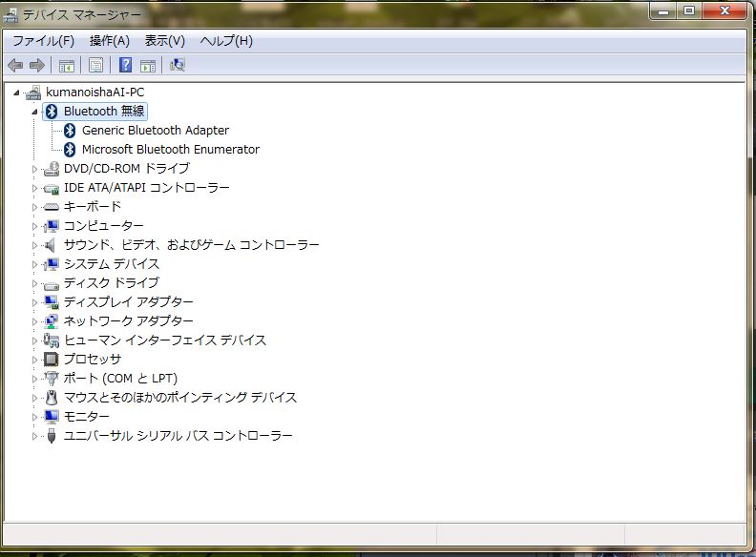Click the ディスク ドライブ icon
This screenshot has width=756, height=557.
52,284
